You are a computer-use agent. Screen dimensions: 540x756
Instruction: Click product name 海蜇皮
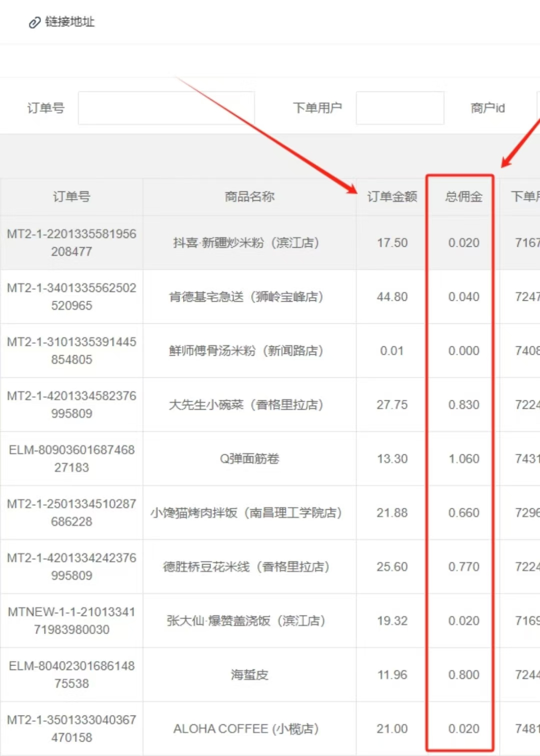pos(249,675)
